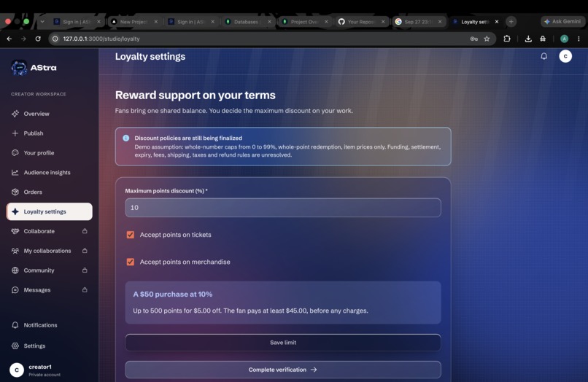The width and height of the screenshot is (588, 382).
Task: Open the Chrome three-dot menu
Action: point(579,39)
